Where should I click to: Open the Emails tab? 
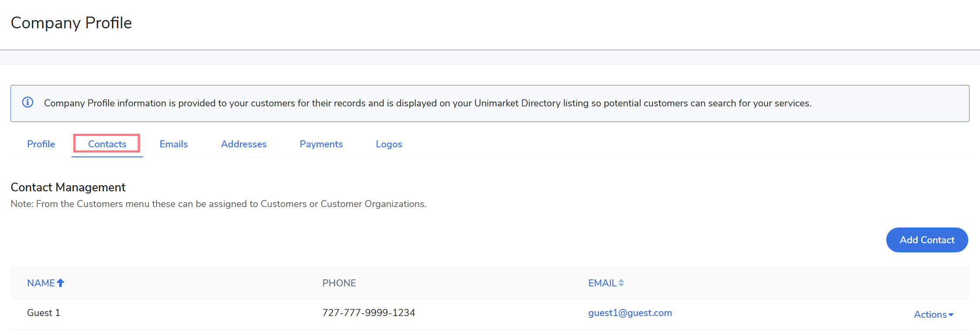(174, 144)
